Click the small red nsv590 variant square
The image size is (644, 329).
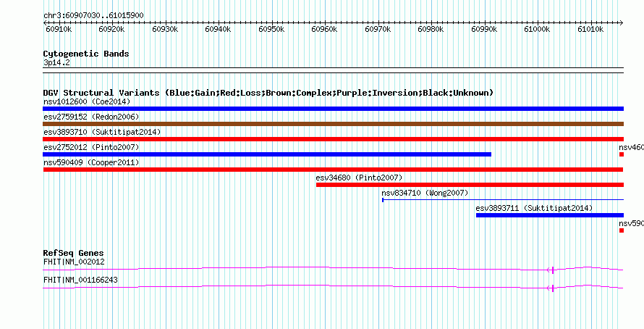tap(622, 230)
